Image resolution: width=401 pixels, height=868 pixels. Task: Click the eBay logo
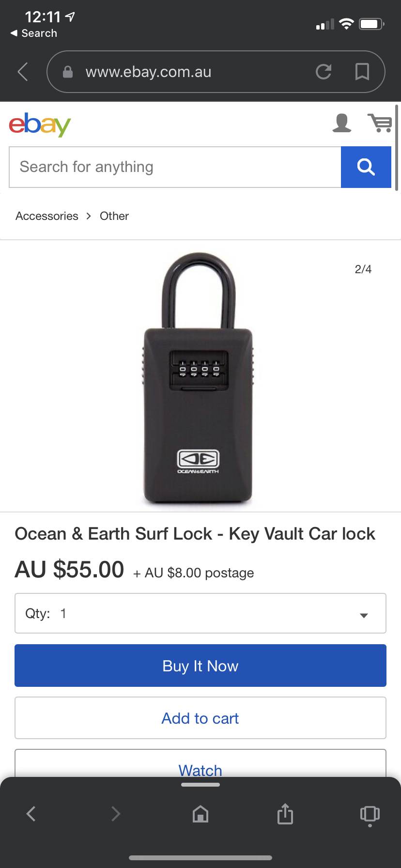40,124
